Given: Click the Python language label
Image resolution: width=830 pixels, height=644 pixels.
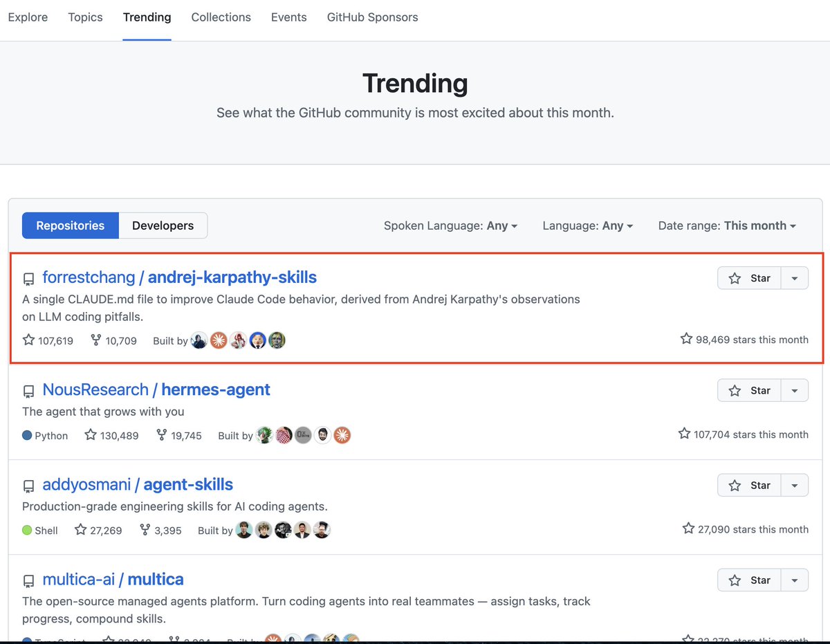Looking at the screenshot, I should (51, 436).
